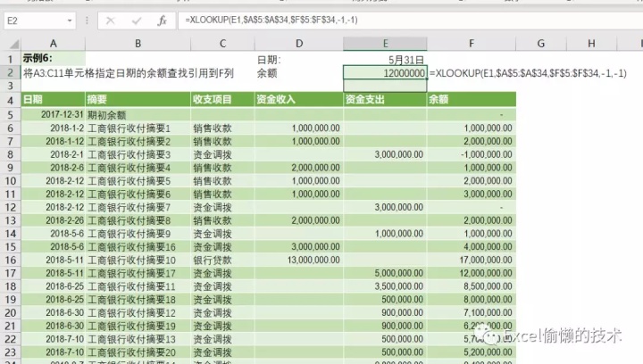Click the 余额 label in cell D2
This screenshot has width=643, height=364.
(267, 73)
